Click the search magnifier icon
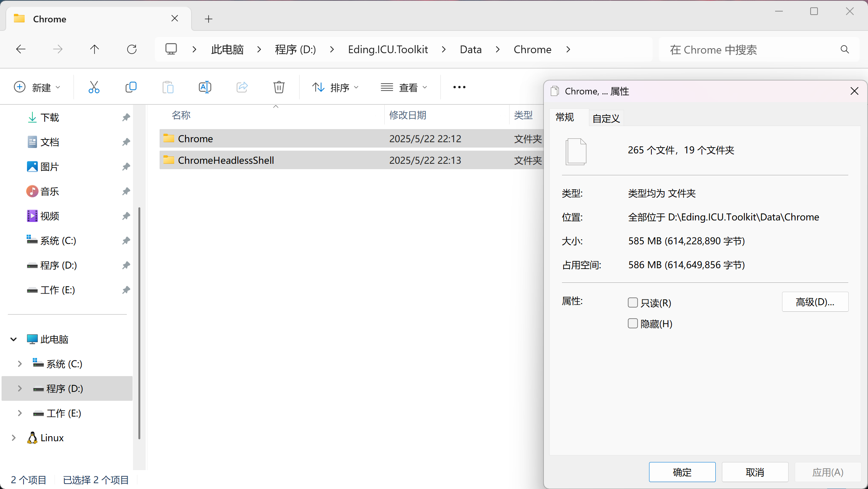 [844, 49]
